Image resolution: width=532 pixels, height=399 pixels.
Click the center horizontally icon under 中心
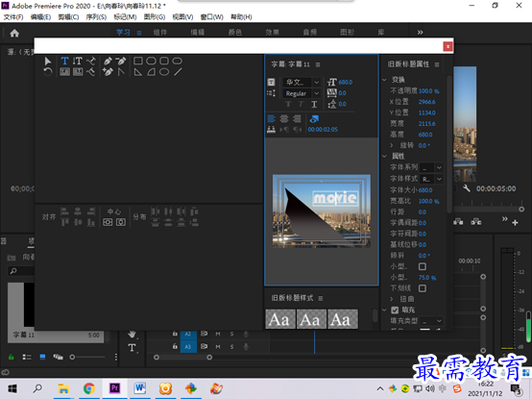[x=121, y=222]
